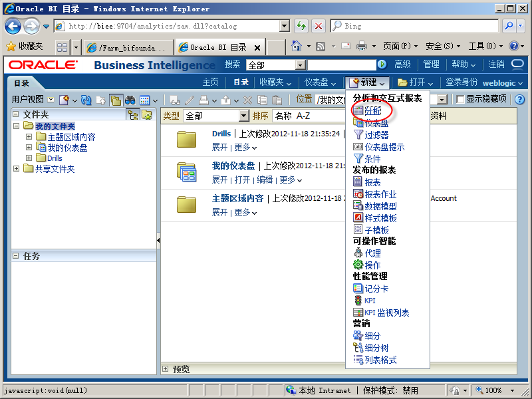Image resolution: width=532 pixels, height=399 pixels.
Task: Open the zoom 100% status bar control
Action: point(495,390)
